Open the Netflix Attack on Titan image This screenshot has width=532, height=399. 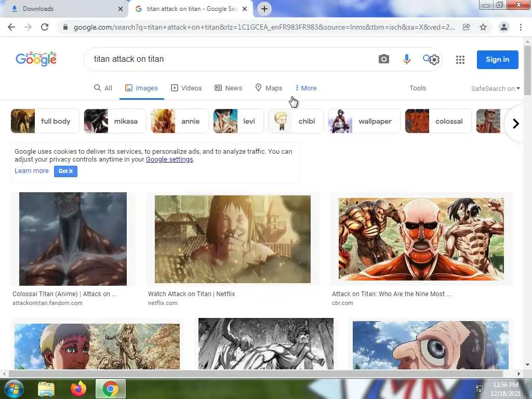(232, 239)
